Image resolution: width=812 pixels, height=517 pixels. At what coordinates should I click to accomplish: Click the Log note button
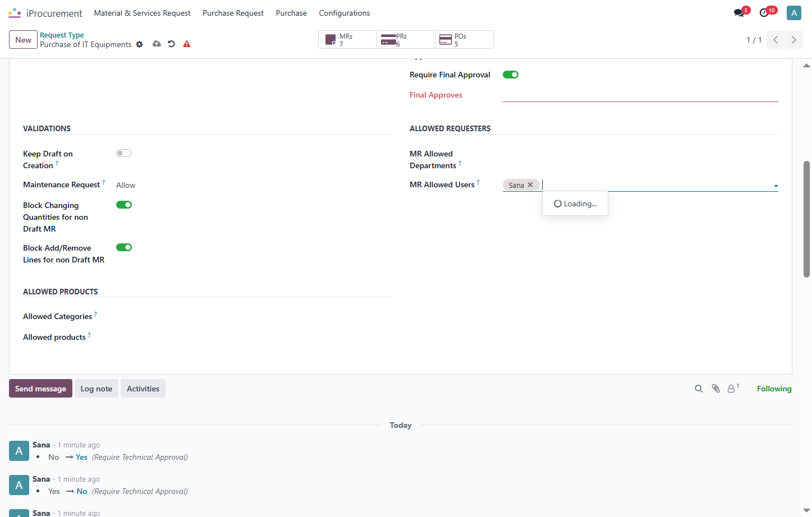tap(97, 389)
